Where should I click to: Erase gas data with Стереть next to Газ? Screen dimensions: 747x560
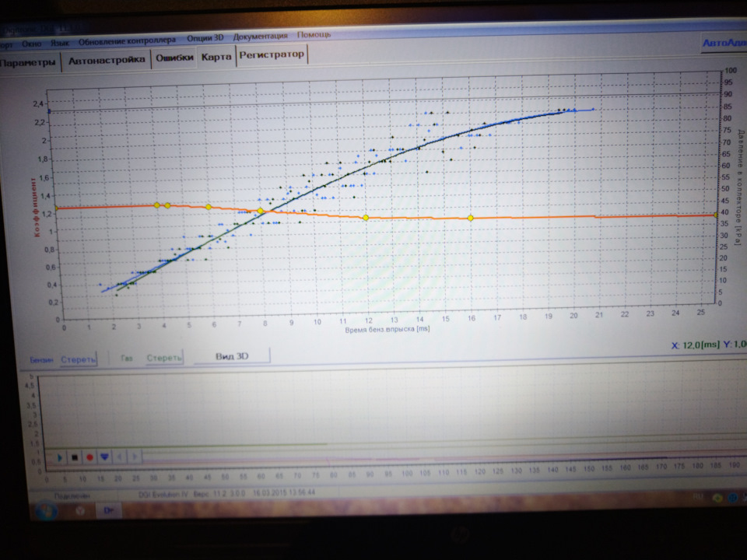[x=164, y=358]
